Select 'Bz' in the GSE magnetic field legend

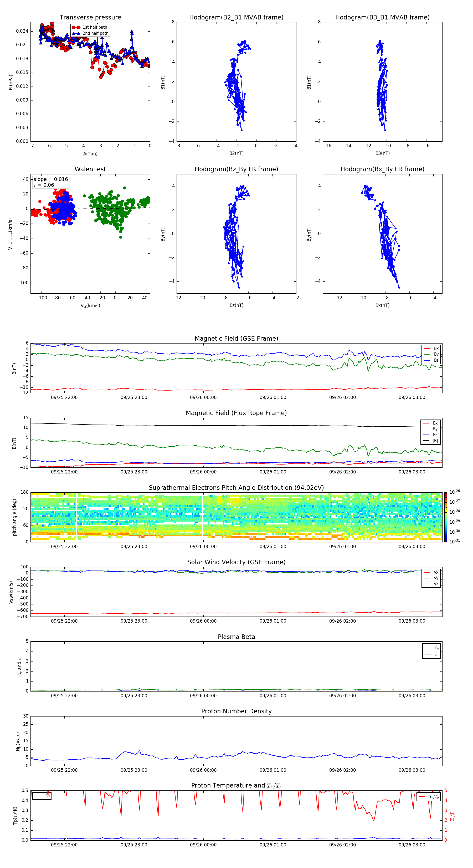pyautogui.click(x=431, y=360)
